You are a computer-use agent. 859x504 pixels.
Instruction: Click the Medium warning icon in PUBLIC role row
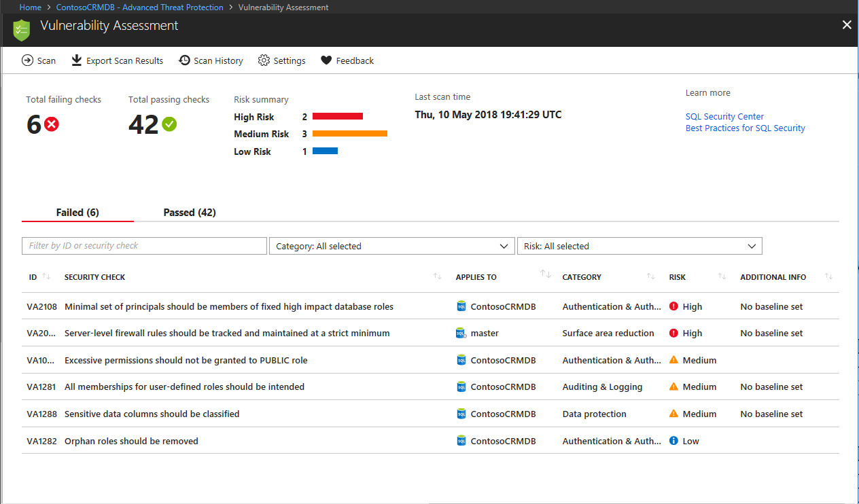coord(674,360)
